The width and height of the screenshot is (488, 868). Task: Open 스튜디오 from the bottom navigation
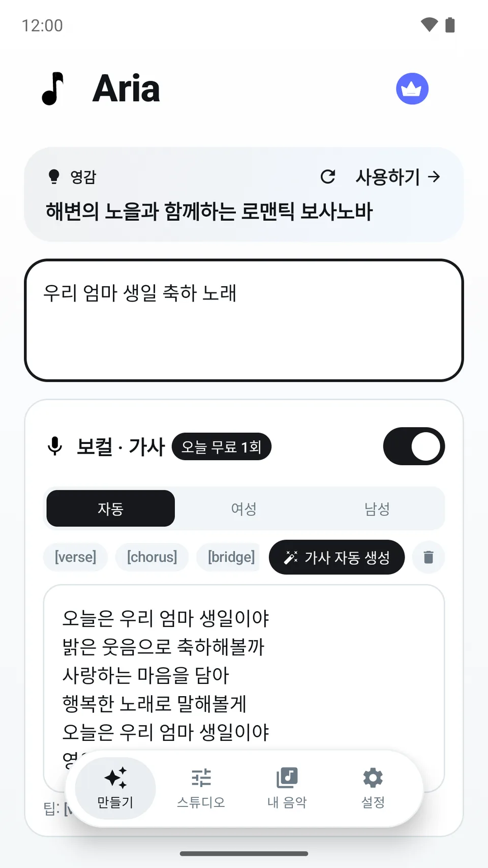(x=201, y=788)
